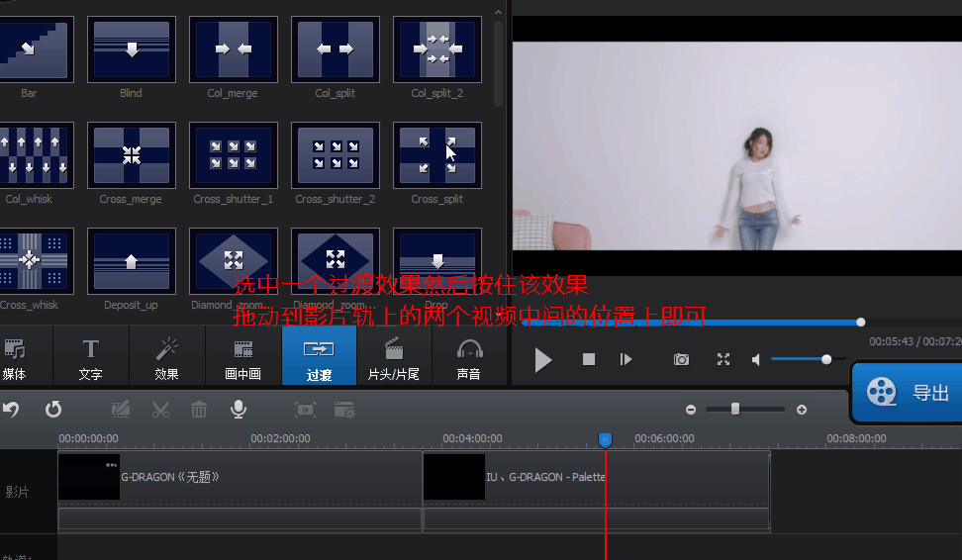
Task: Pick the Col_split_2 transition
Action: [436, 49]
